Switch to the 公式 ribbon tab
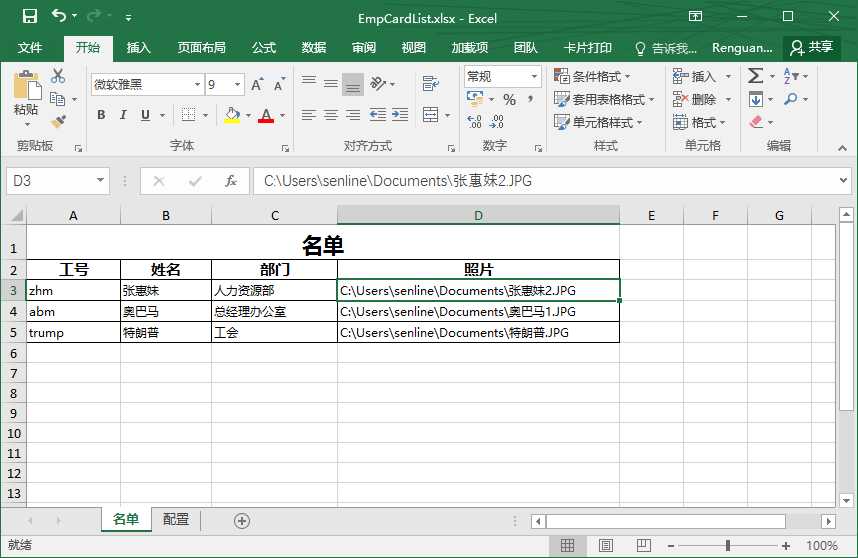The height and width of the screenshot is (558, 858). (264, 48)
